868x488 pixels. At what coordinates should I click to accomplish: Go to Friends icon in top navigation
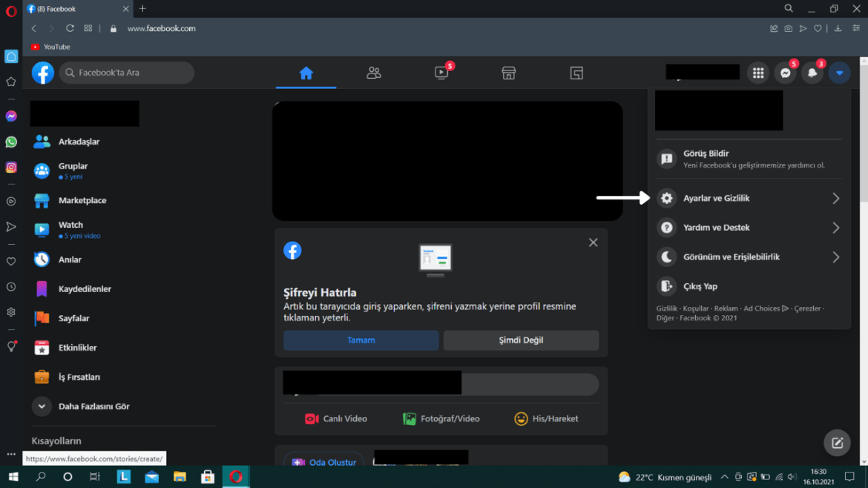tap(374, 73)
